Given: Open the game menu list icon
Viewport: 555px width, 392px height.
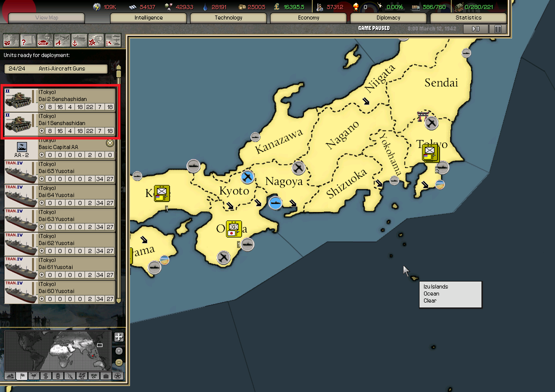Looking at the screenshot, I should [497, 29].
